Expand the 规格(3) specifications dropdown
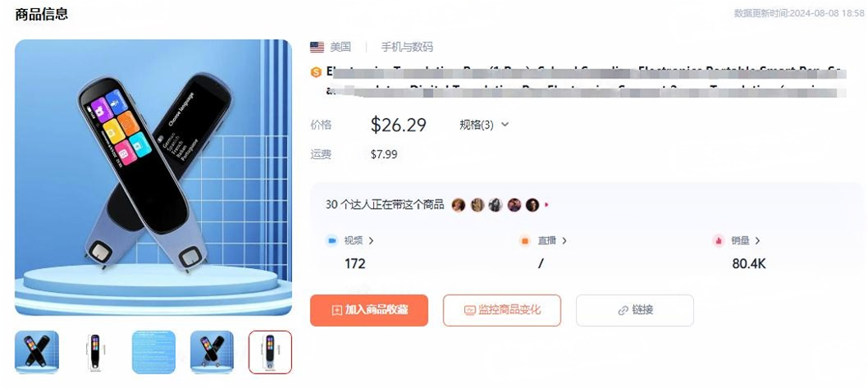868x388 pixels. point(484,125)
